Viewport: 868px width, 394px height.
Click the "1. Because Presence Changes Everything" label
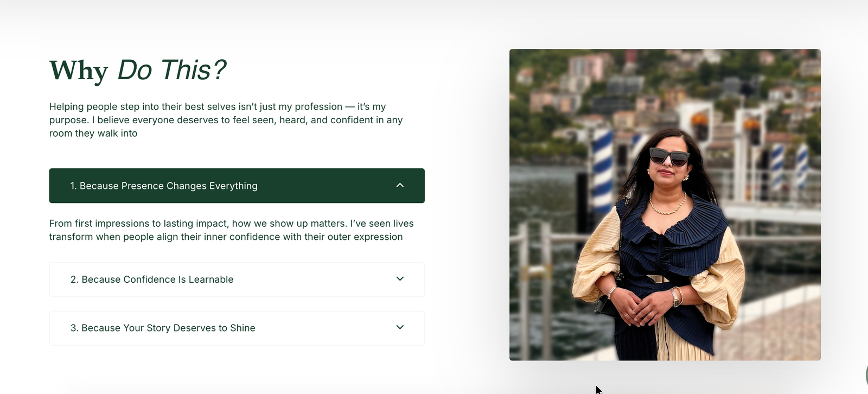(x=164, y=186)
